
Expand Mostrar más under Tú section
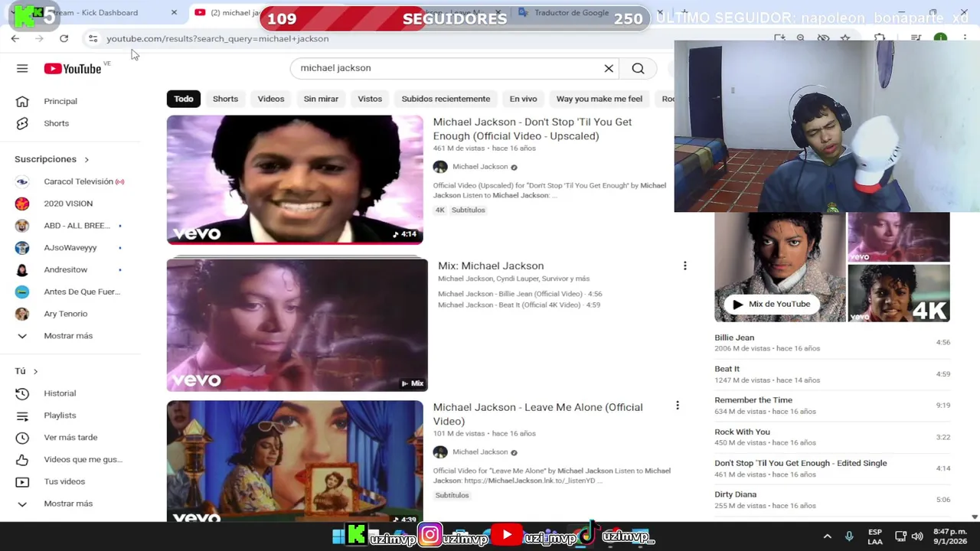click(70, 504)
